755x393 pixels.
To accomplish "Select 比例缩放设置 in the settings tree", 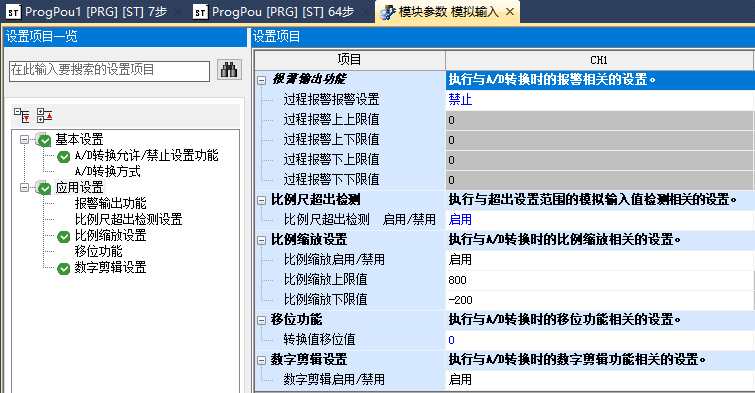I will point(110,236).
